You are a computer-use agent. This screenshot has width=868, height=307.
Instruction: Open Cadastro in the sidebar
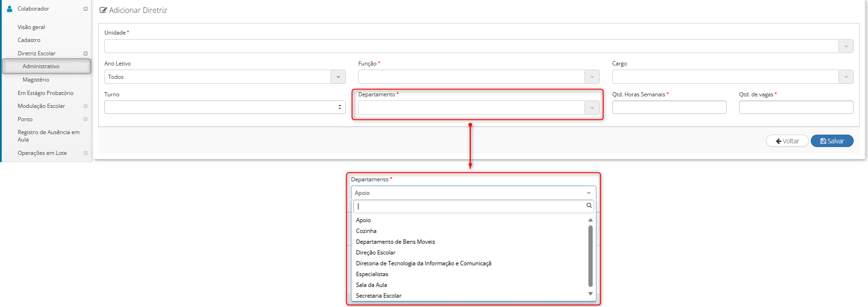[x=29, y=40]
